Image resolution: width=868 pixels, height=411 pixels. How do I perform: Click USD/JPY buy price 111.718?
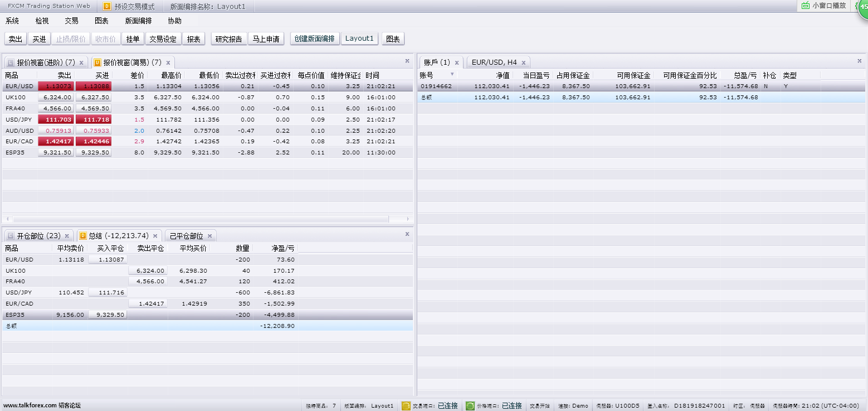point(94,119)
